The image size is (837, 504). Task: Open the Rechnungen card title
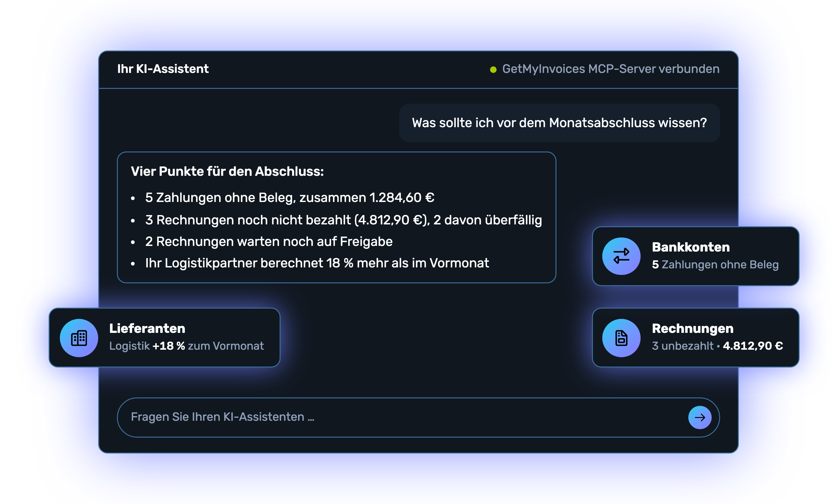click(x=693, y=329)
